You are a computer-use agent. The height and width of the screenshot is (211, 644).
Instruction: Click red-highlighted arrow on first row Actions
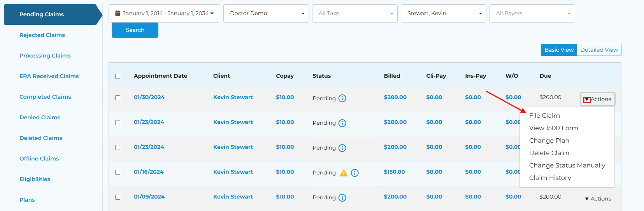pyautogui.click(x=587, y=99)
